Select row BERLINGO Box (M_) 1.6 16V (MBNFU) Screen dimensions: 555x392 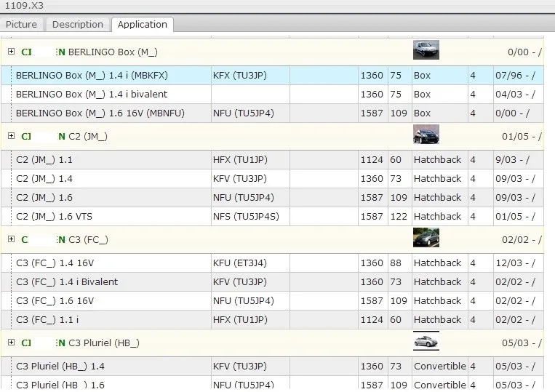pos(272,113)
